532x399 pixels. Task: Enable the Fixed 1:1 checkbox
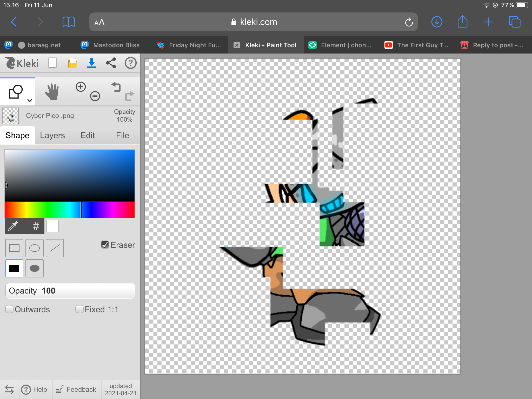coord(79,309)
